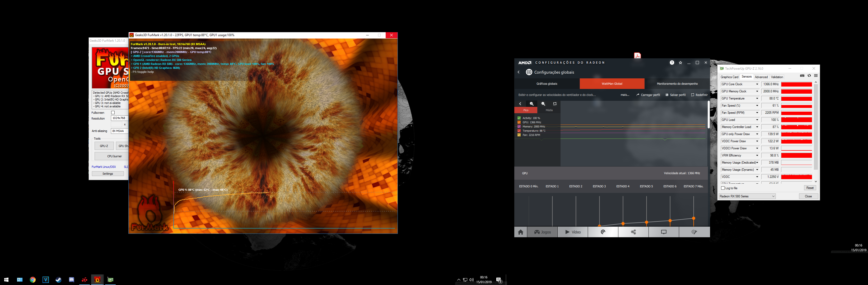The image size is (868, 285).
Task: Click the taskbar volume speaker icon
Action: (472, 280)
